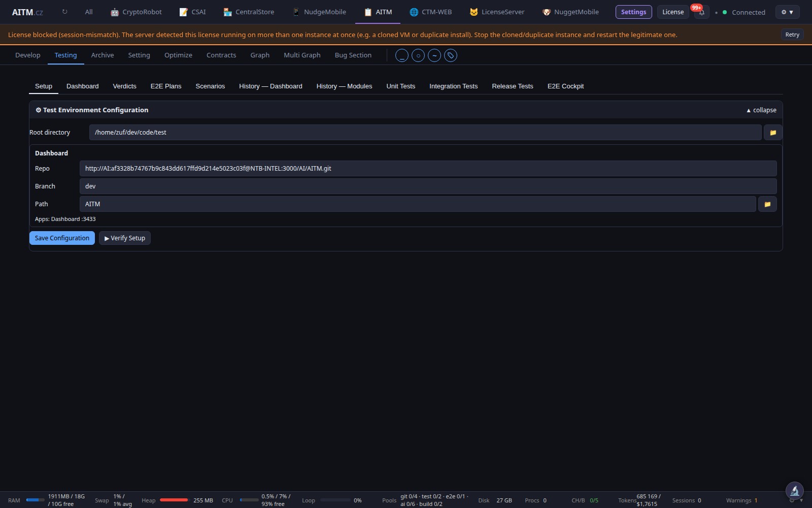Click Save Configuration button
Viewport: 812px width, 508px height.
pos(62,238)
